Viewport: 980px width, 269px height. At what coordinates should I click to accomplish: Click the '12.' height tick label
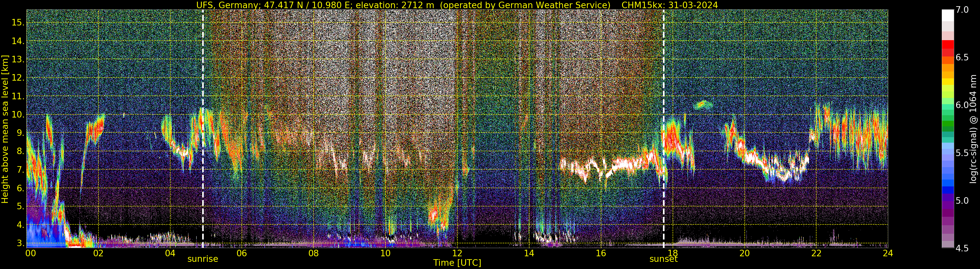(18, 78)
